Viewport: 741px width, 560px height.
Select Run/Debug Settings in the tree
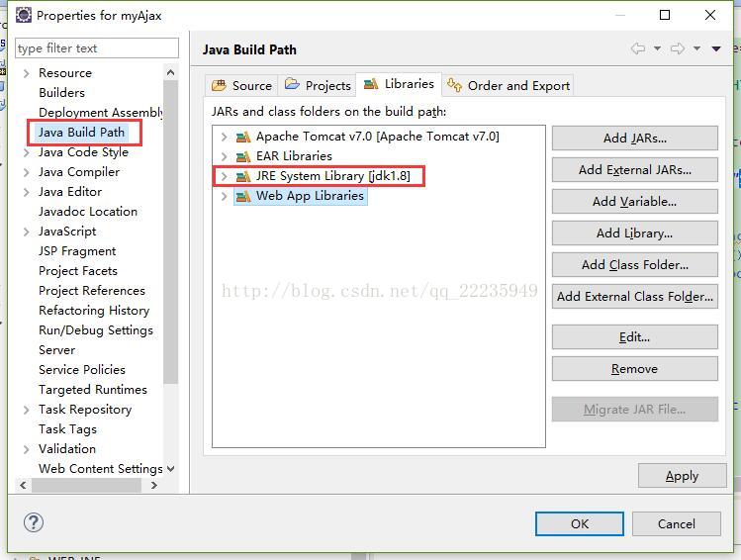tap(96, 330)
